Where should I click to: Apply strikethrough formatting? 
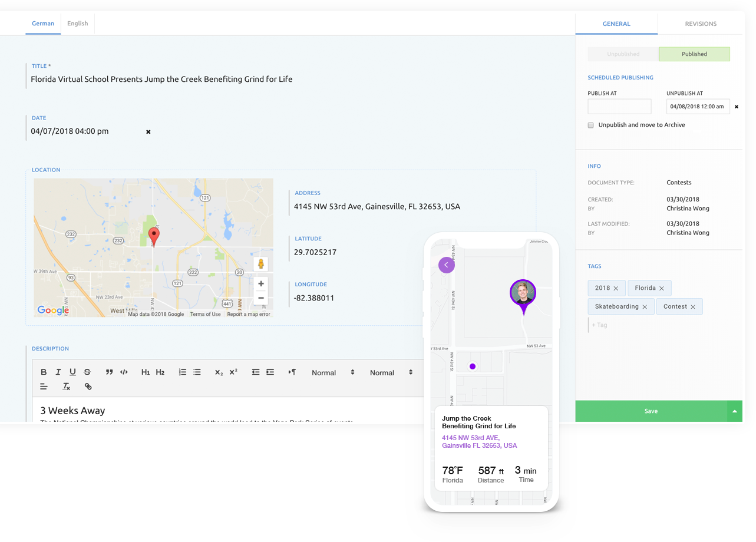(x=87, y=372)
